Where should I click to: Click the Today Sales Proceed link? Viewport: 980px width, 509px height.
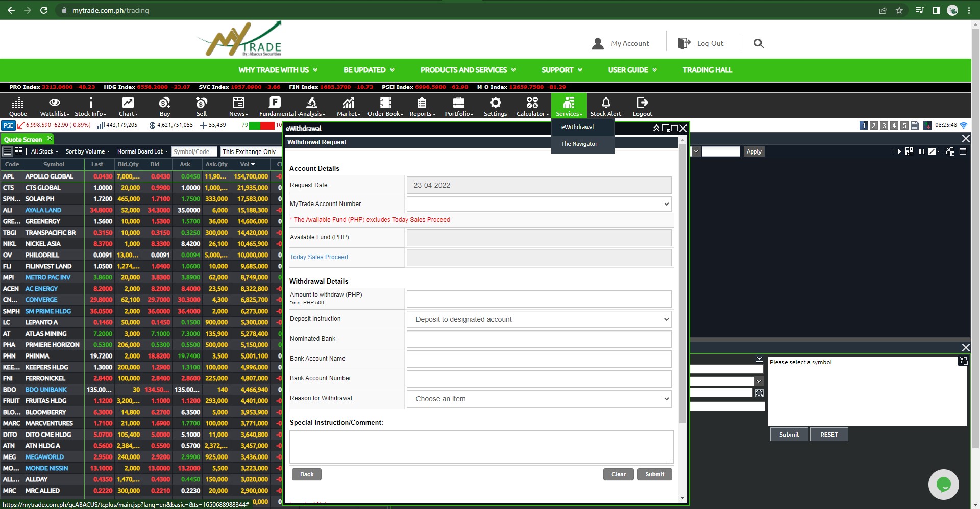click(318, 257)
